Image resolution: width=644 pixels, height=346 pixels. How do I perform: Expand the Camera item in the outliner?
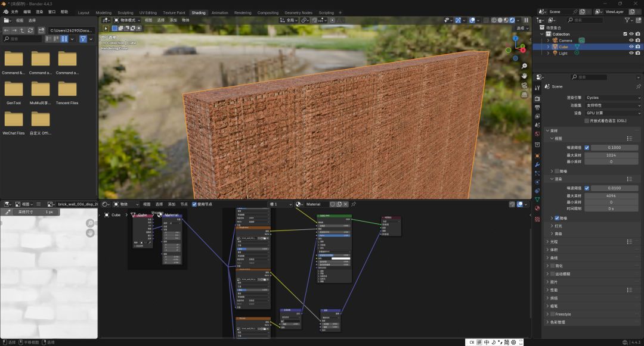(x=548, y=40)
